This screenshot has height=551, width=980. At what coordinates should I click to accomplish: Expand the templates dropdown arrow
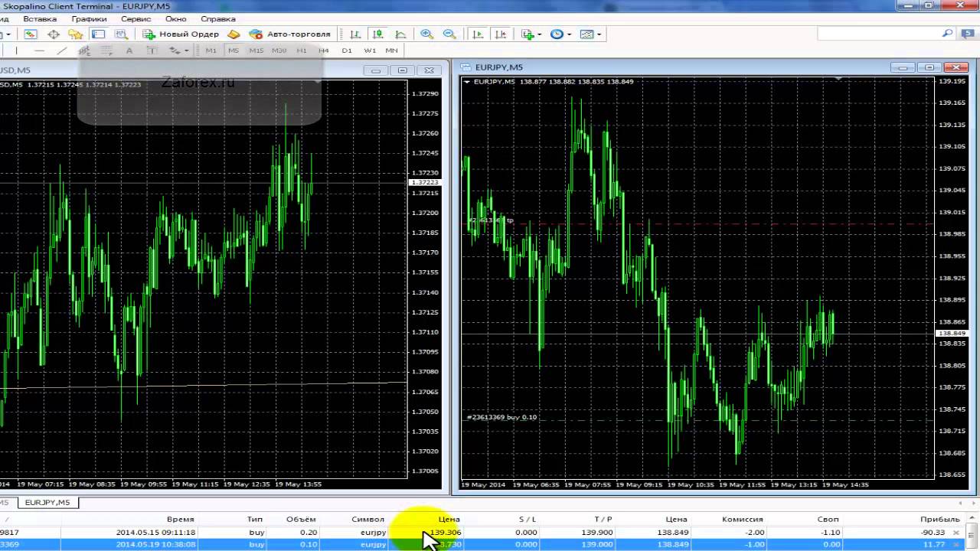[599, 34]
